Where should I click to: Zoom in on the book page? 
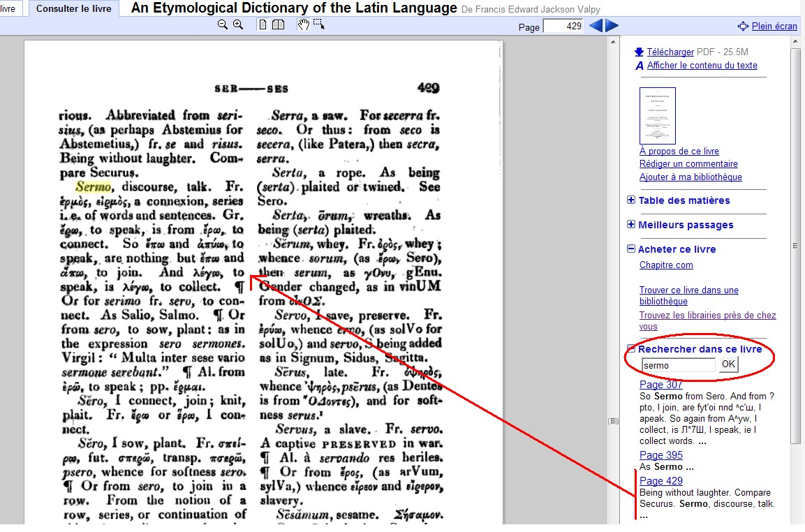click(237, 24)
